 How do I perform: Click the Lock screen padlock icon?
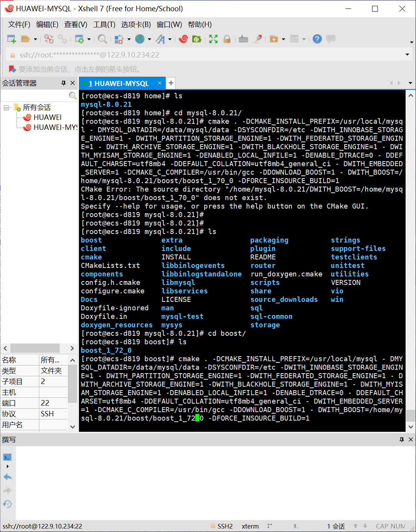[227, 39]
